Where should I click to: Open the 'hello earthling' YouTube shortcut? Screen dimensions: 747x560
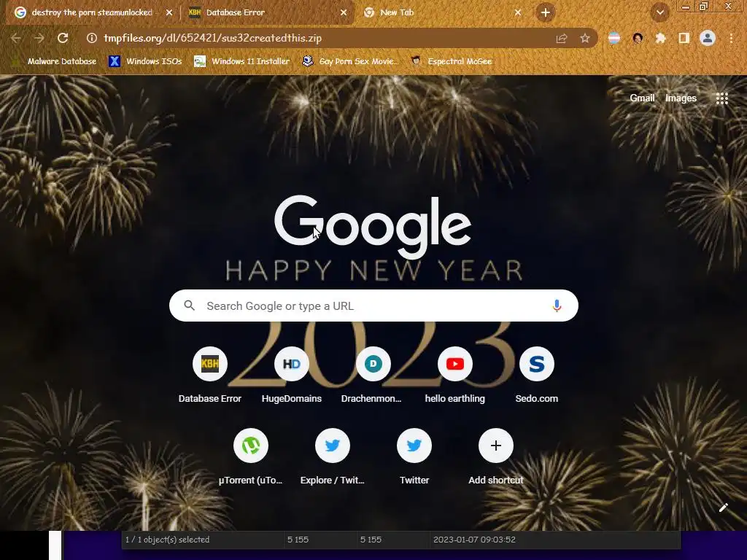click(455, 376)
